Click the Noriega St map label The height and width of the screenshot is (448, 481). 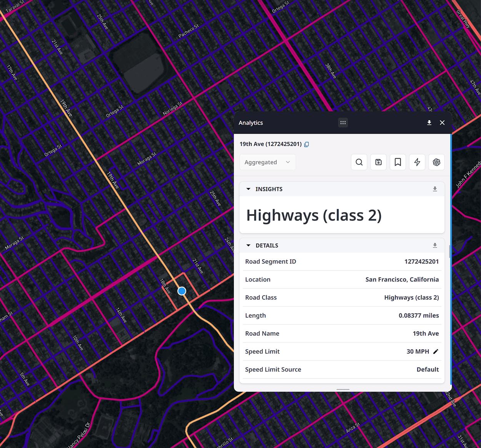(x=173, y=108)
